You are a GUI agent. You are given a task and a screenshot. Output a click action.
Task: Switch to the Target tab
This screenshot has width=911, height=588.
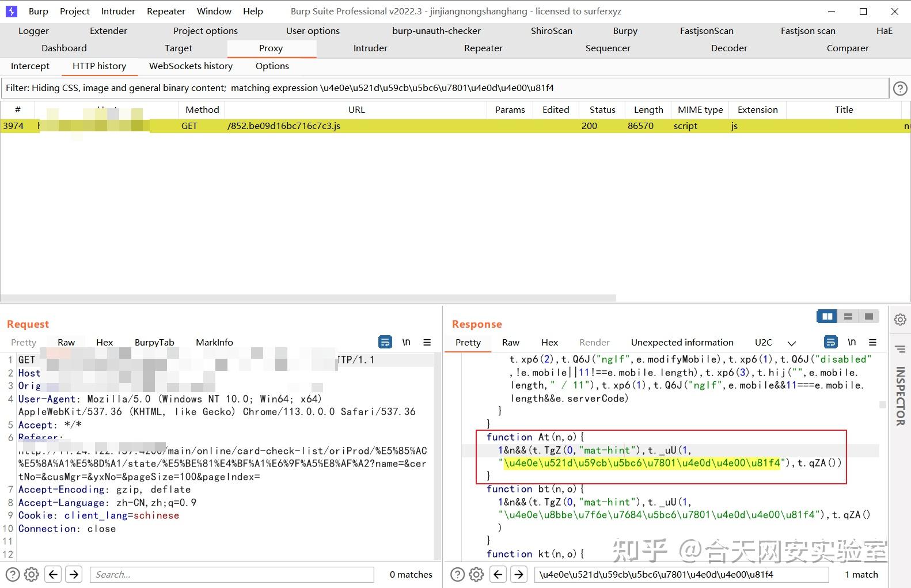click(x=179, y=48)
